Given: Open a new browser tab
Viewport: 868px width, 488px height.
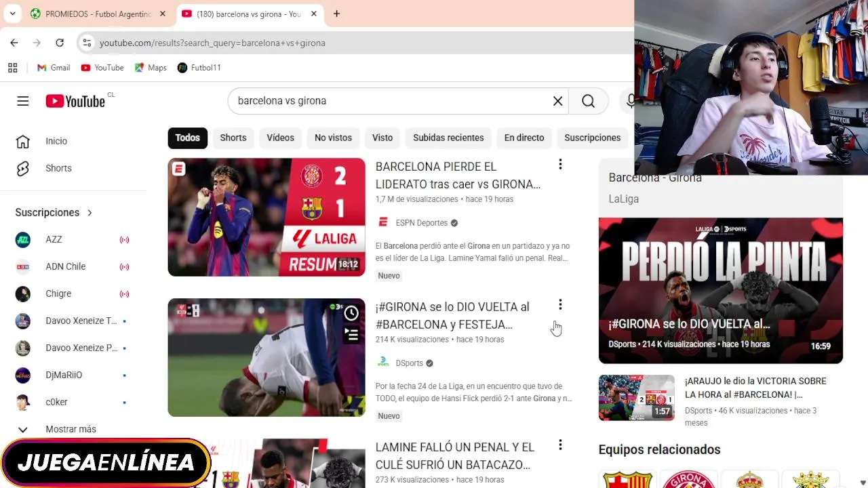Looking at the screenshot, I should pos(336,14).
